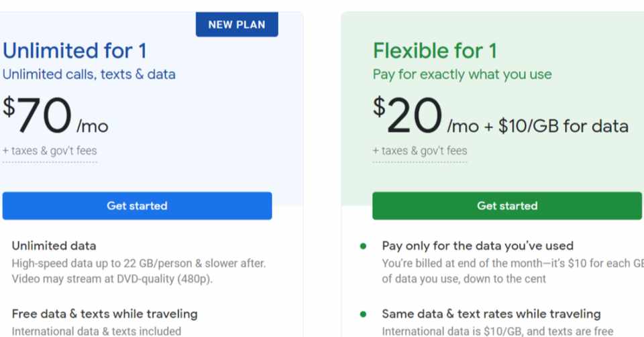Click Pay only for the data you've used
Viewport: 644px width, 337px height.
pos(478,246)
